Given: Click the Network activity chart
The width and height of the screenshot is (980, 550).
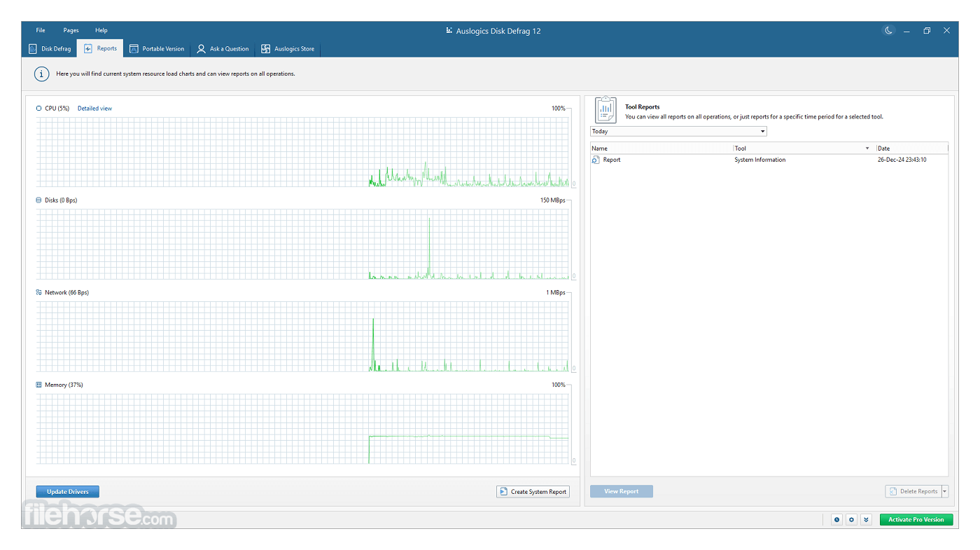Looking at the screenshot, I should coord(303,336).
